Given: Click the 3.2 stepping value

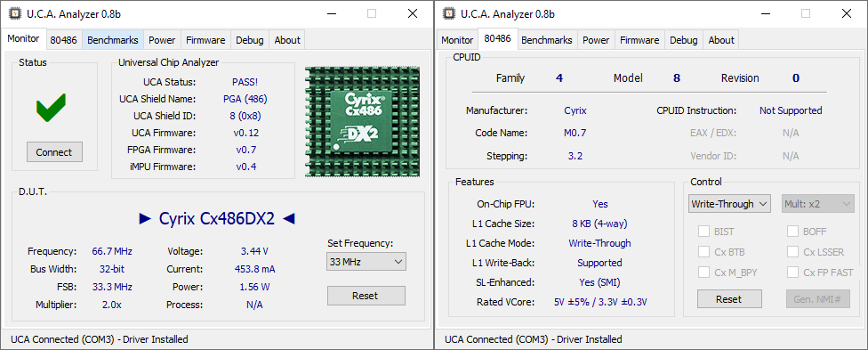Looking at the screenshot, I should (x=575, y=156).
